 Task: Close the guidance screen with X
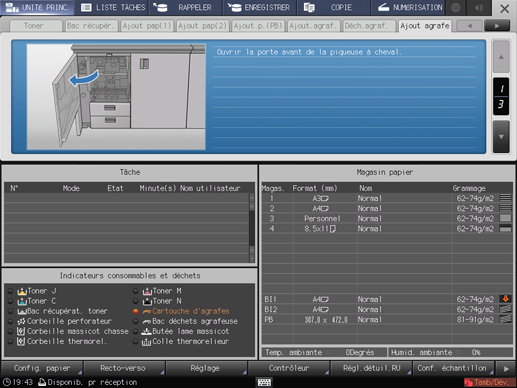coord(505,8)
